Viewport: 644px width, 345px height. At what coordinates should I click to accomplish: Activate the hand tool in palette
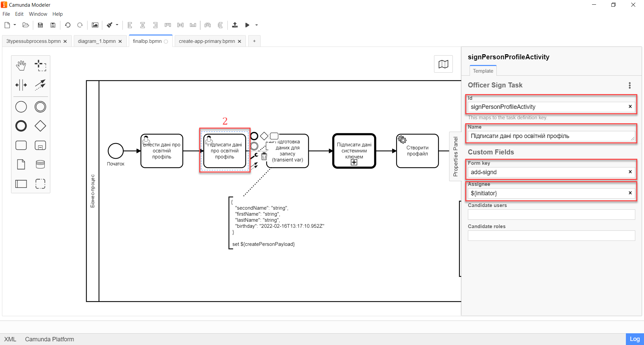[21, 66]
